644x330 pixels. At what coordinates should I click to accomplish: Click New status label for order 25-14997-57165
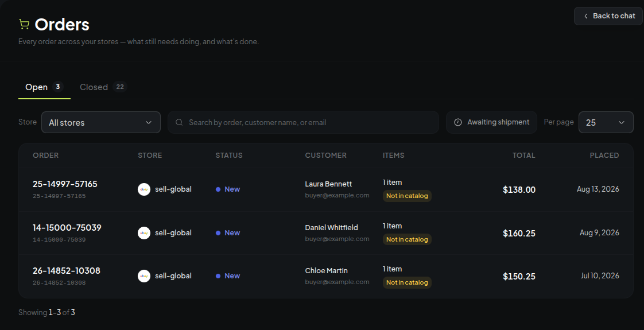tap(232, 189)
